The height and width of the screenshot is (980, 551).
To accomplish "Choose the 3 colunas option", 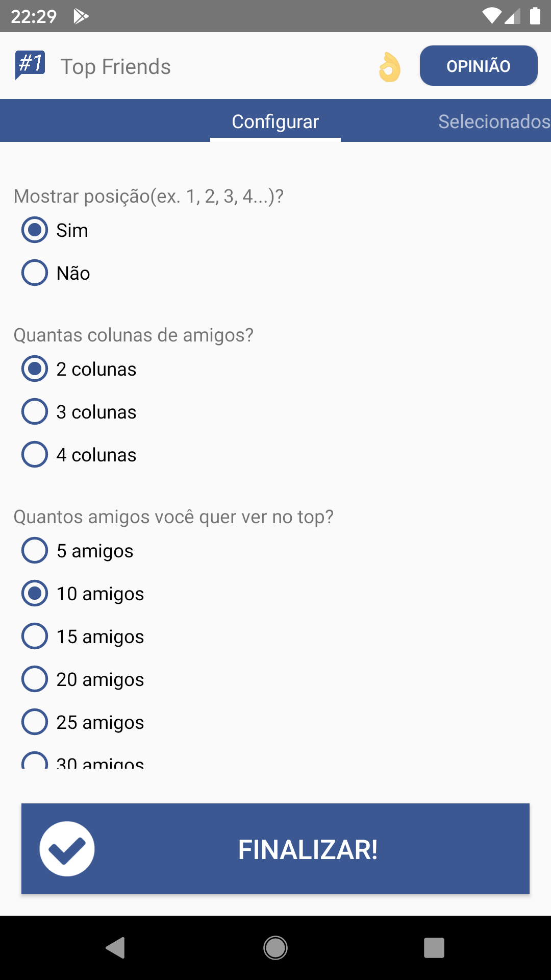I will tap(35, 411).
